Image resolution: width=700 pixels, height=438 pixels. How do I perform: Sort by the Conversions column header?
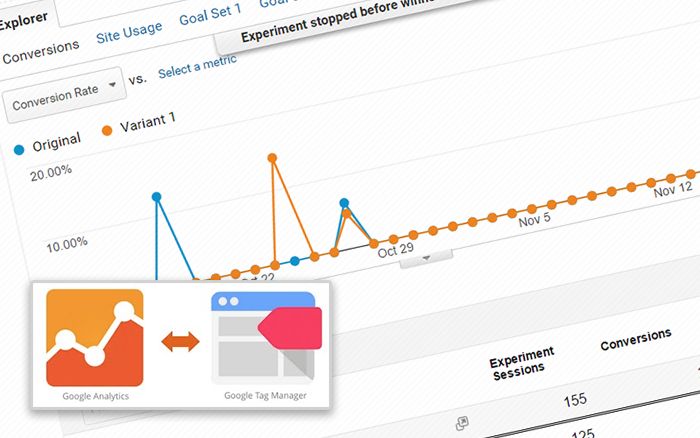pyautogui.click(x=635, y=339)
